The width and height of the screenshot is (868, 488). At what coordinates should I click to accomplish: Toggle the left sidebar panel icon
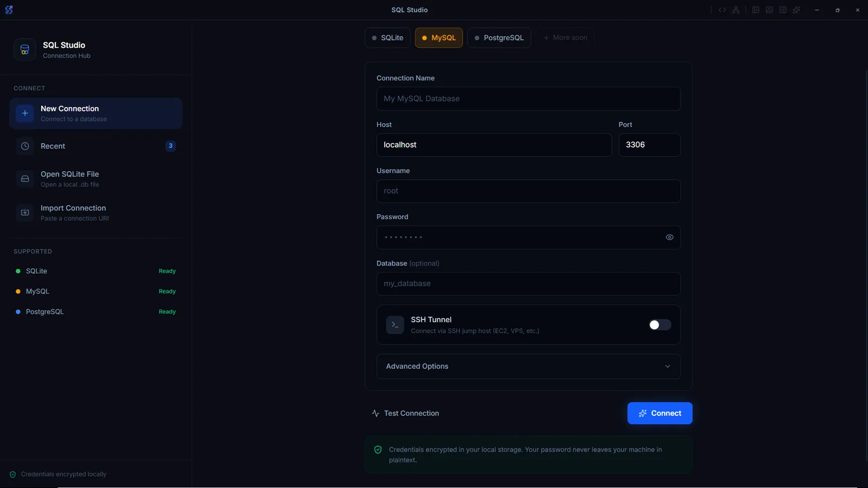click(x=756, y=10)
